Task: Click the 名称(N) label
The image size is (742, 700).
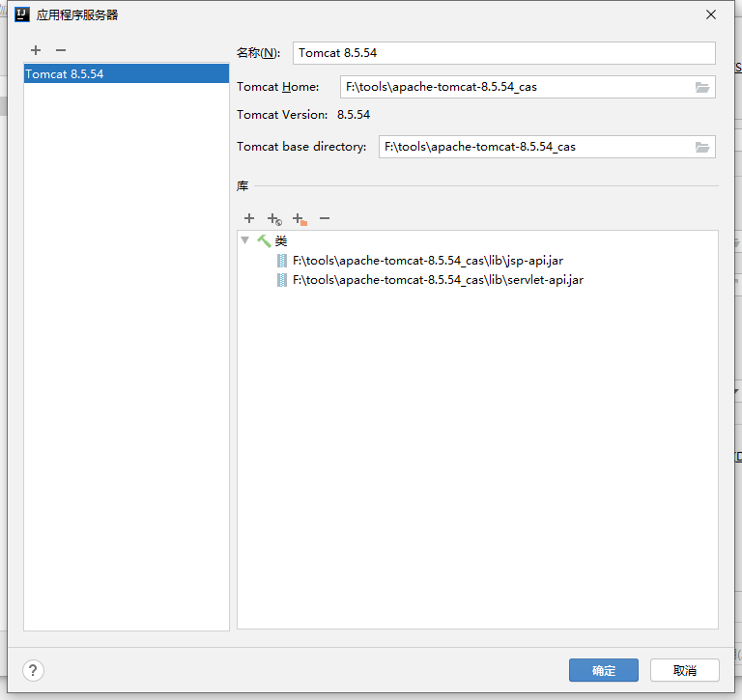Action: (x=258, y=53)
